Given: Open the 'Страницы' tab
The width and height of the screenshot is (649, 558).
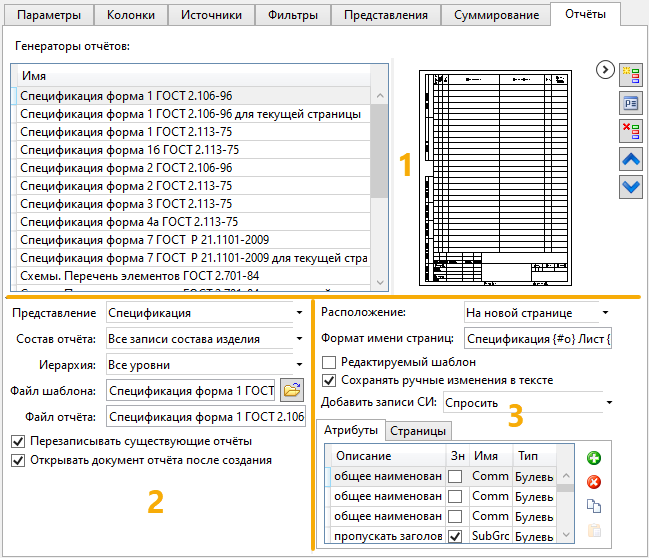Looking at the screenshot, I should 418,431.
